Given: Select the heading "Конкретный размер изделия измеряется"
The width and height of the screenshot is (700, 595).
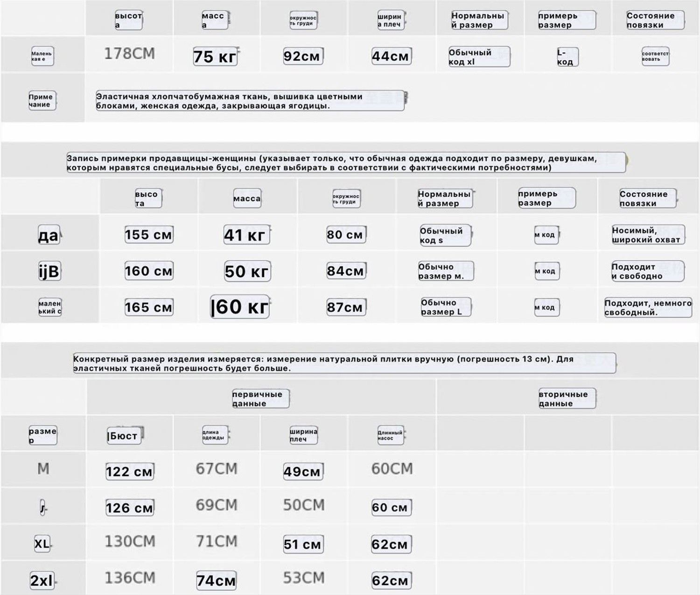Looking at the screenshot, I should coord(344,364).
